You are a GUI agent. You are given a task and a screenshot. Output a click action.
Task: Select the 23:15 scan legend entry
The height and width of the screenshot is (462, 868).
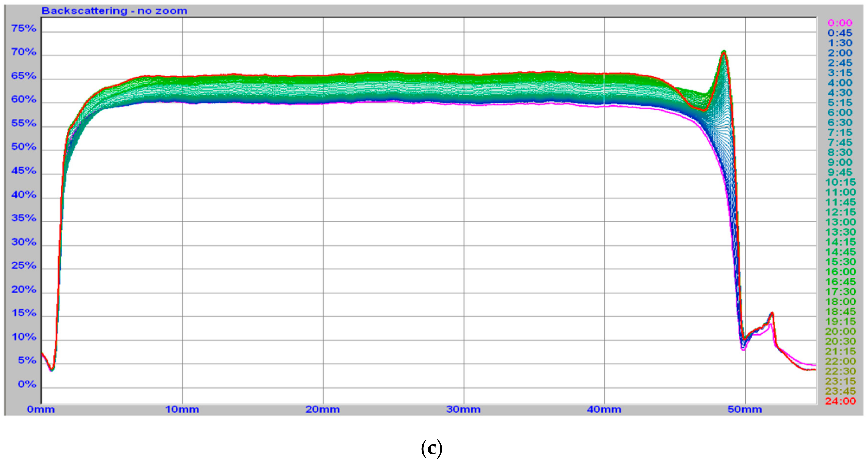tap(840, 381)
